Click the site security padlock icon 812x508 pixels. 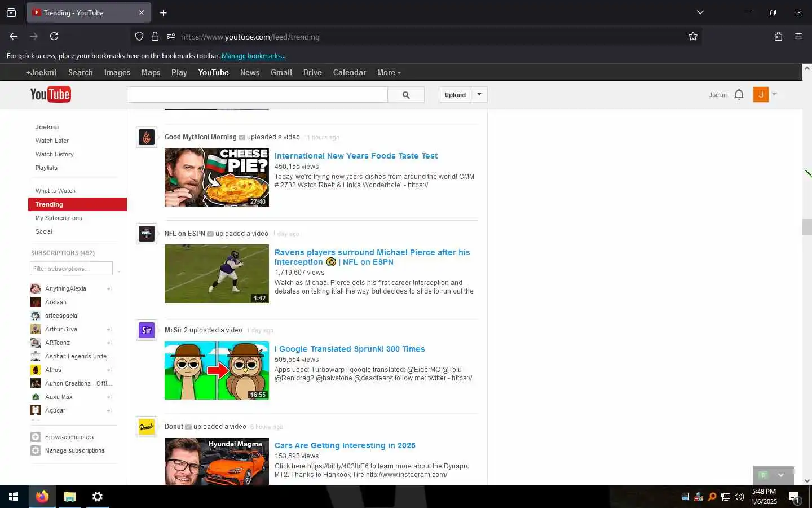(x=155, y=36)
